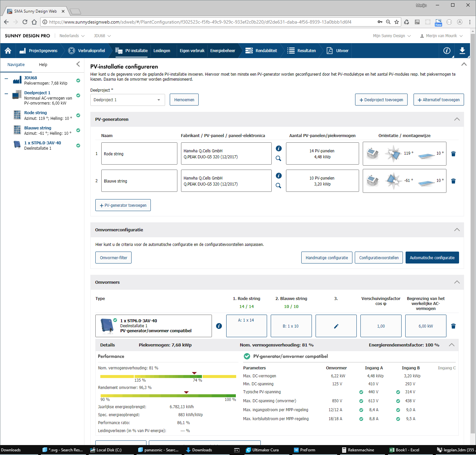Click the home icon in navigation bar

(x=8, y=50)
